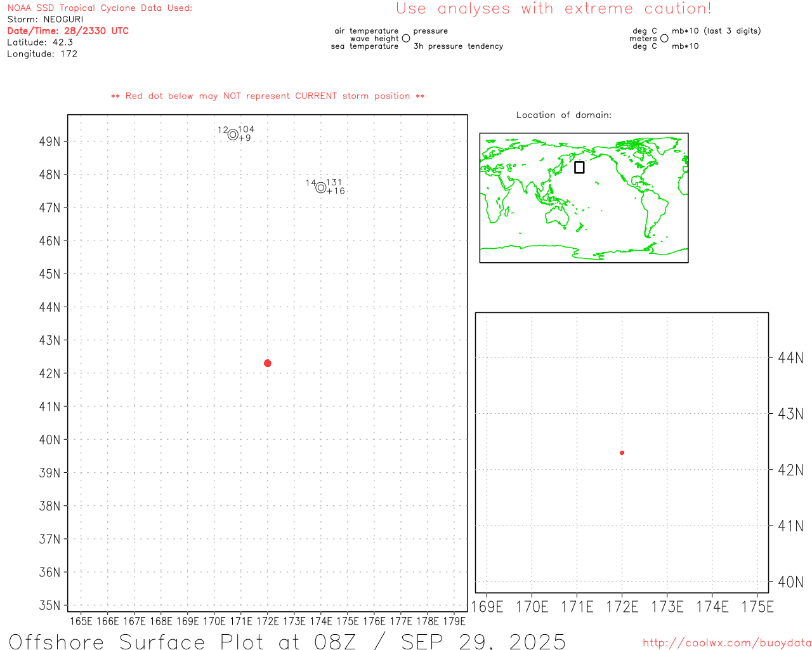The width and height of the screenshot is (812, 650).
Task: Select the buoy station circle labeled 104
Action: click(x=233, y=135)
